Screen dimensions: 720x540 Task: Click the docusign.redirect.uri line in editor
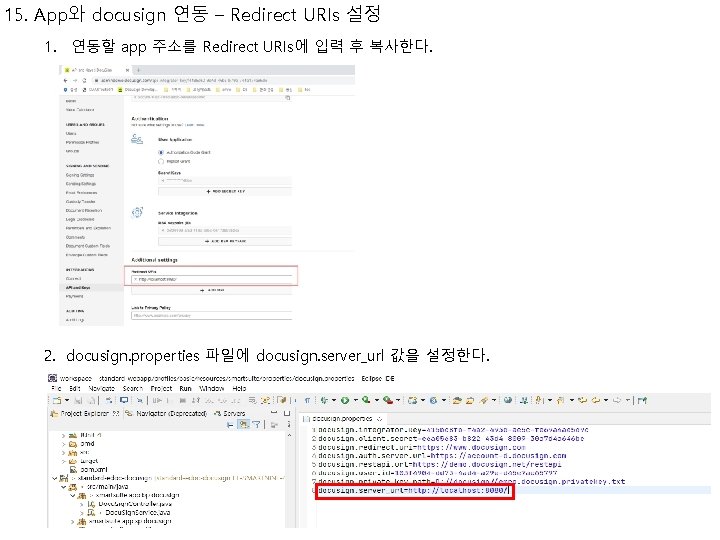[422, 447]
